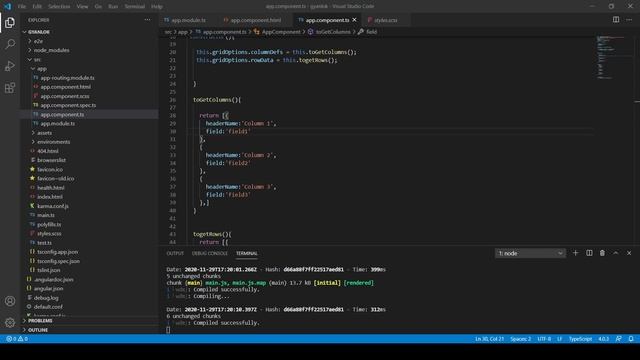The height and width of the screenshot is (360, 640).
Task: Open the Run menu
Action: click(113, 7)
